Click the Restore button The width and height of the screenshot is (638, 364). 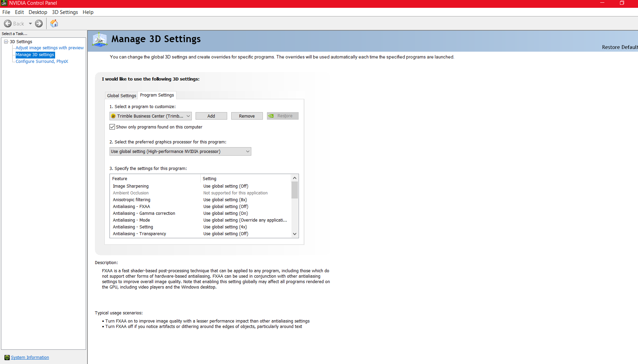(283, 116)
